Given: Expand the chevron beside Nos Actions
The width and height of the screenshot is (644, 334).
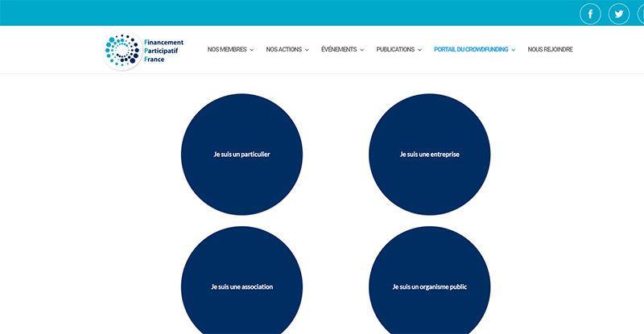Looking at the screenshot, I should [307, 50].
